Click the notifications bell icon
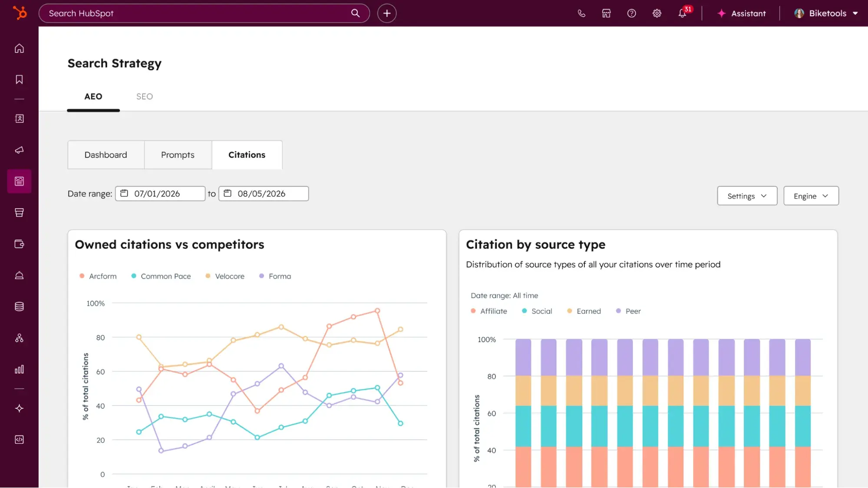This screenshot has width=868, height=488. point(682,13)
